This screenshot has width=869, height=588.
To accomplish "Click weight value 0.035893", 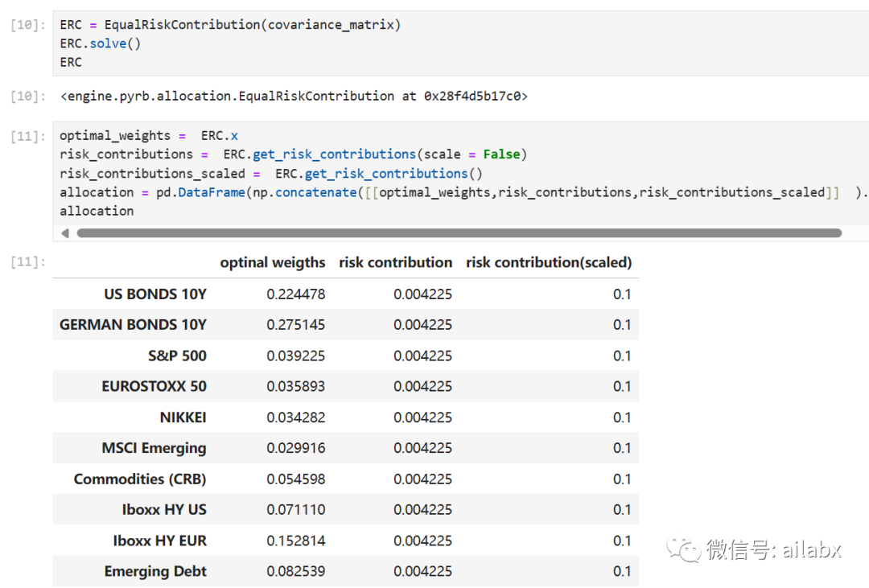I will point(296,386).
